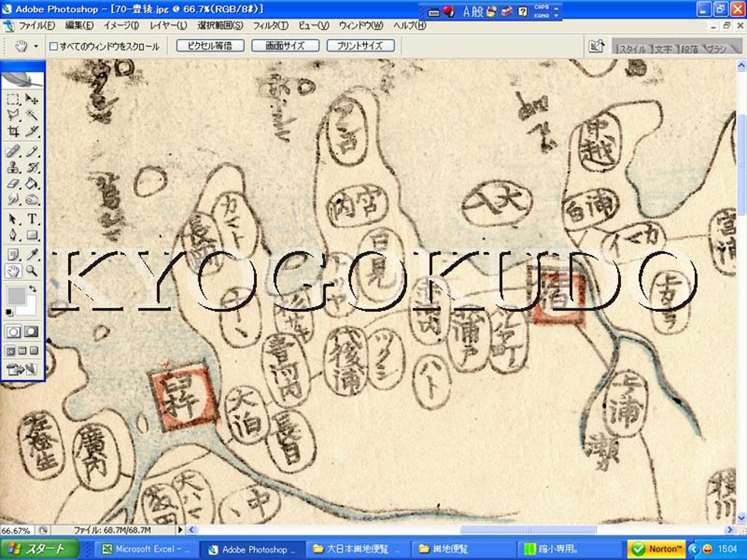Select the Paint Bucket tool
Screen dimensions: 747x560
tap(31, 183)
